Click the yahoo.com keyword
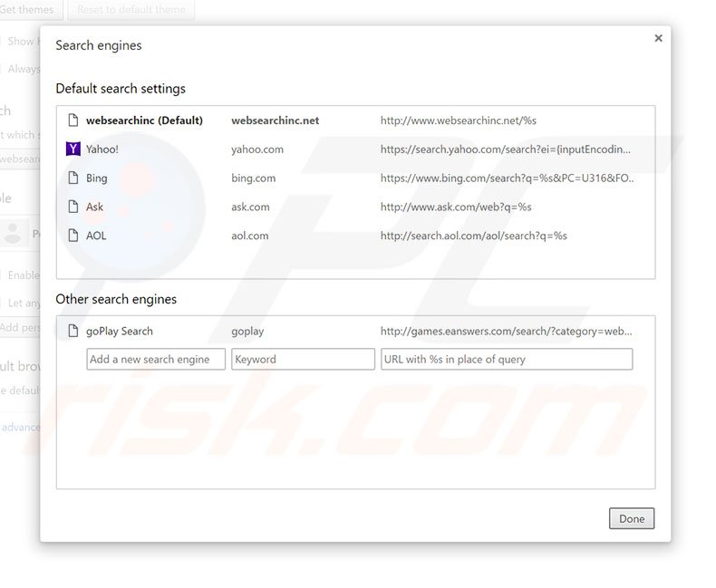 click(257, 149)
